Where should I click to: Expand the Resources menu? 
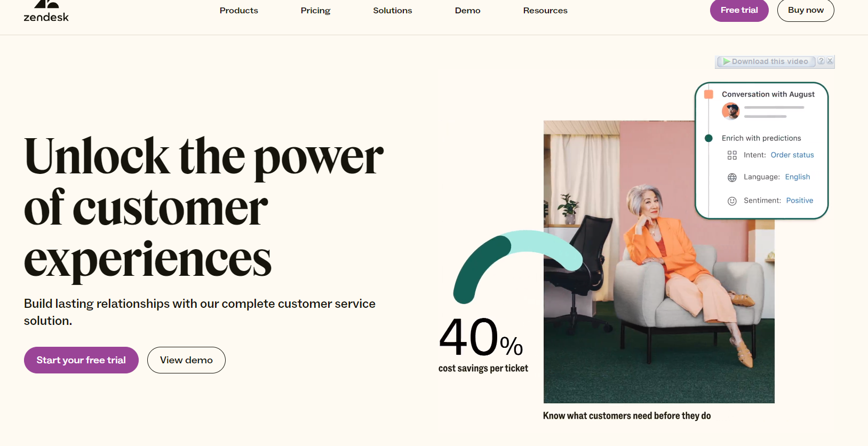[x=545, y=11]
